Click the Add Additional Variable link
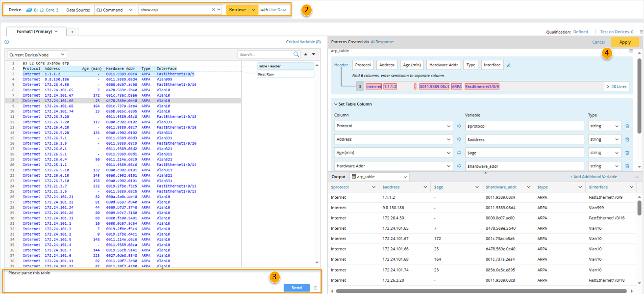The height and width of the screenshot is (294, 644). 594,177
